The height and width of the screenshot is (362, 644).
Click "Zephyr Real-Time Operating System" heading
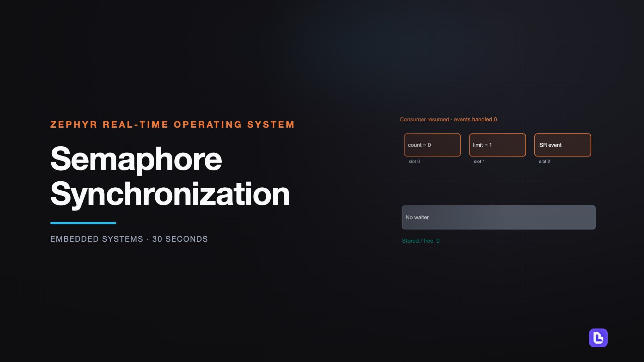click(172, 124)
